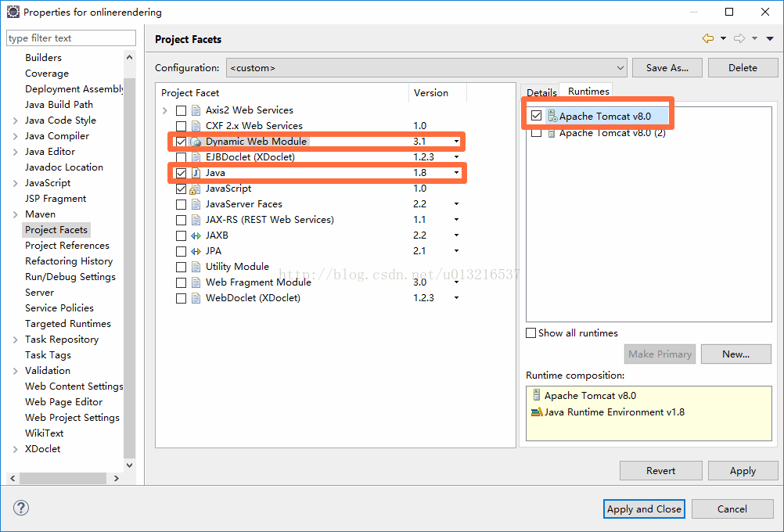This screenshot has height=532, width=784.
Task: Click the JAX-RS facet document icon
Action: [196, 220]
